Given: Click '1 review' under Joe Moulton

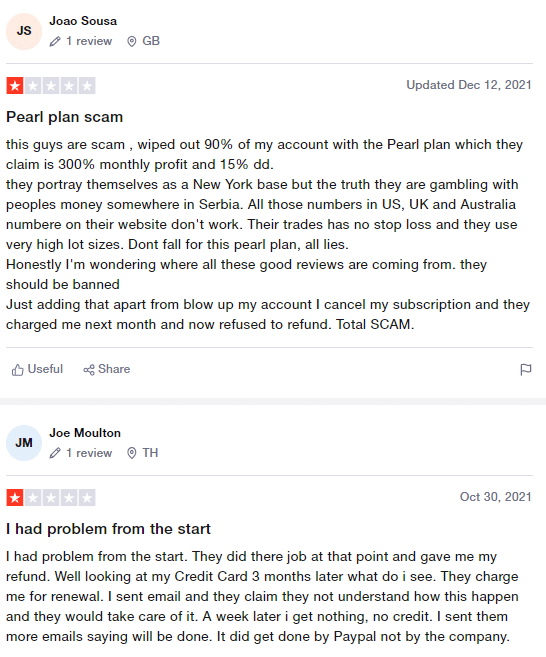Looking at the screenshot, I should pos(89,453).
